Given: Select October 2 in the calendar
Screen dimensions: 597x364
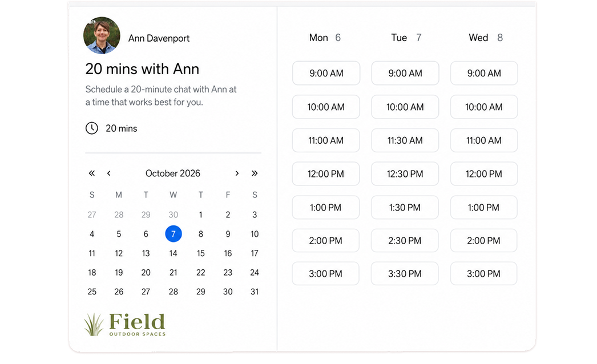Looking at the screenshot, I should click(228, 215).
